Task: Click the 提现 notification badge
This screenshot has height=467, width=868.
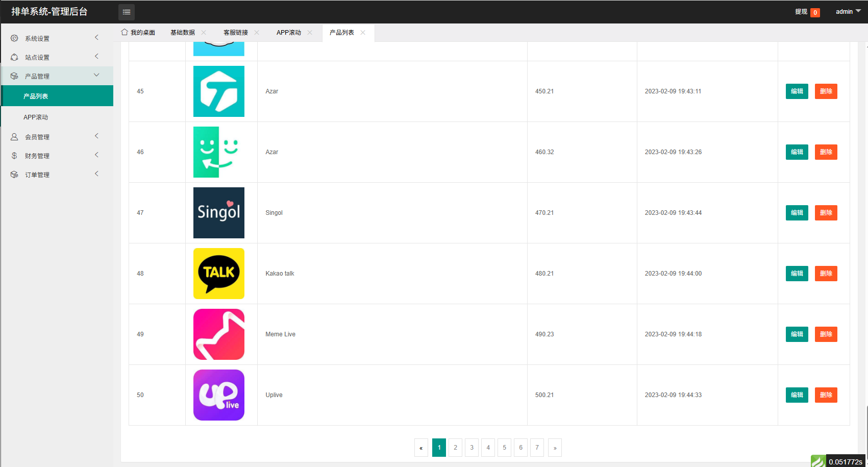Action: pos(815,13)
